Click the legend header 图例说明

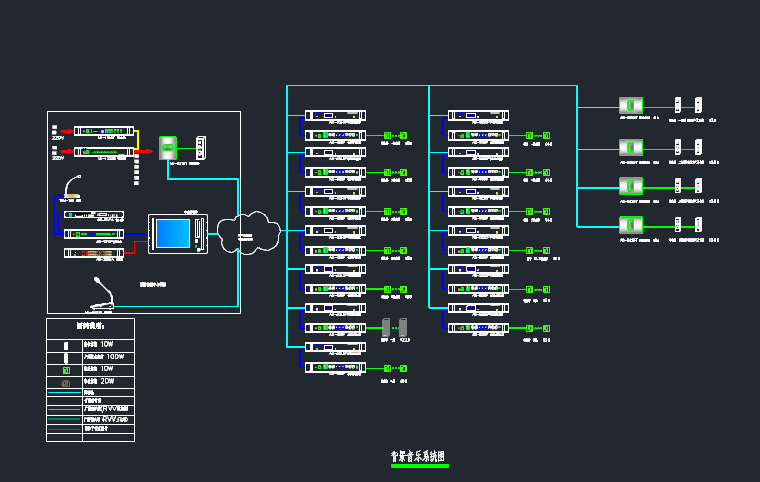[x=90, y=326]
